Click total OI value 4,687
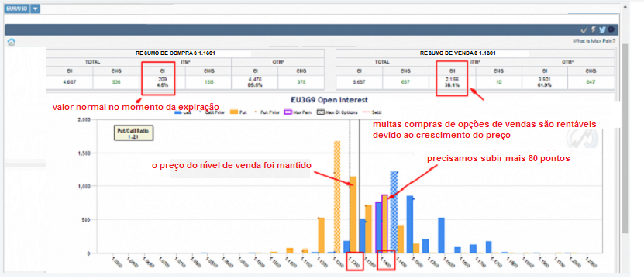Image resolution: width=644 pixels, height=279 pixels. click(70, 82)
